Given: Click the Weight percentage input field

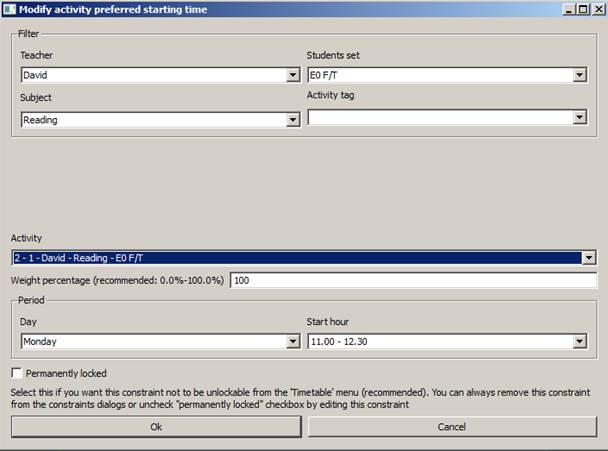Looking at the screenshot, I should click(x=413, y=280).
